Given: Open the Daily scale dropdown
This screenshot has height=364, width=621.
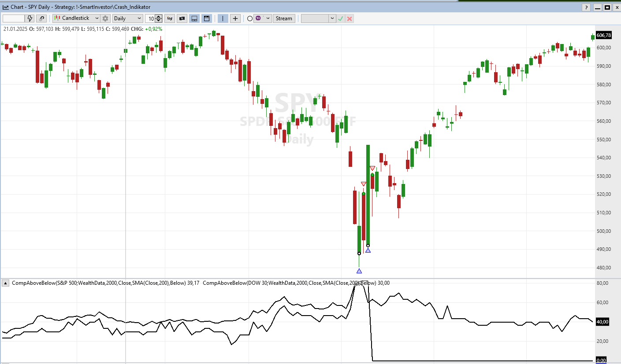Looking at the screenshot, I should (128, 18).
